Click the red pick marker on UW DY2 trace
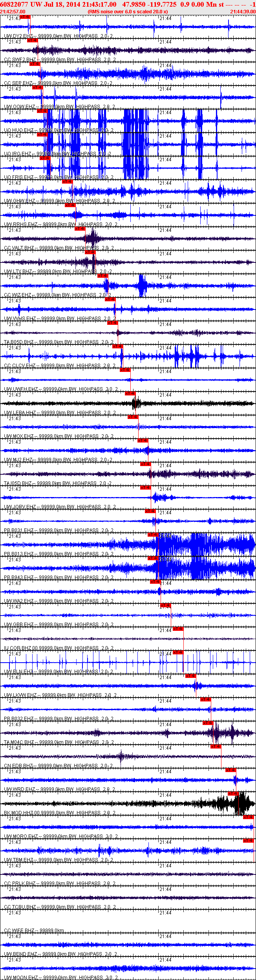The image size is (256, 980). [x=25, y=17]
